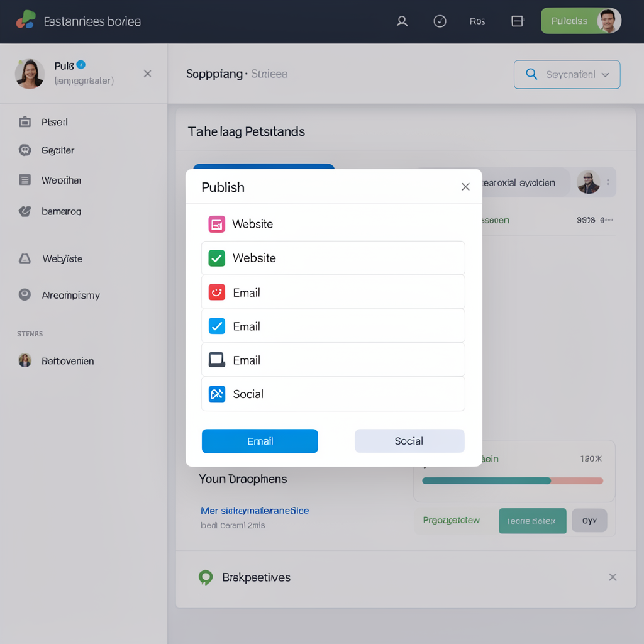Toggle the green Website checkbox

point(216,258)
